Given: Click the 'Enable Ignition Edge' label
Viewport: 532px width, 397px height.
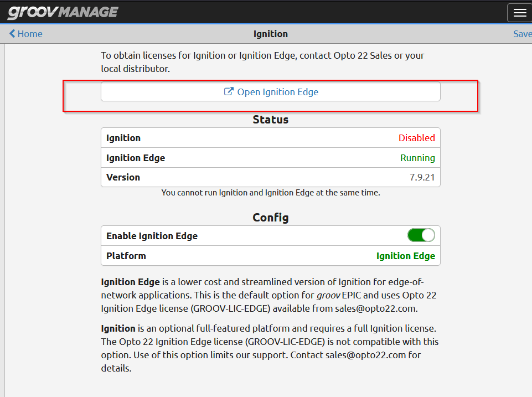Looking at the screenshot, I should [152, 236].
